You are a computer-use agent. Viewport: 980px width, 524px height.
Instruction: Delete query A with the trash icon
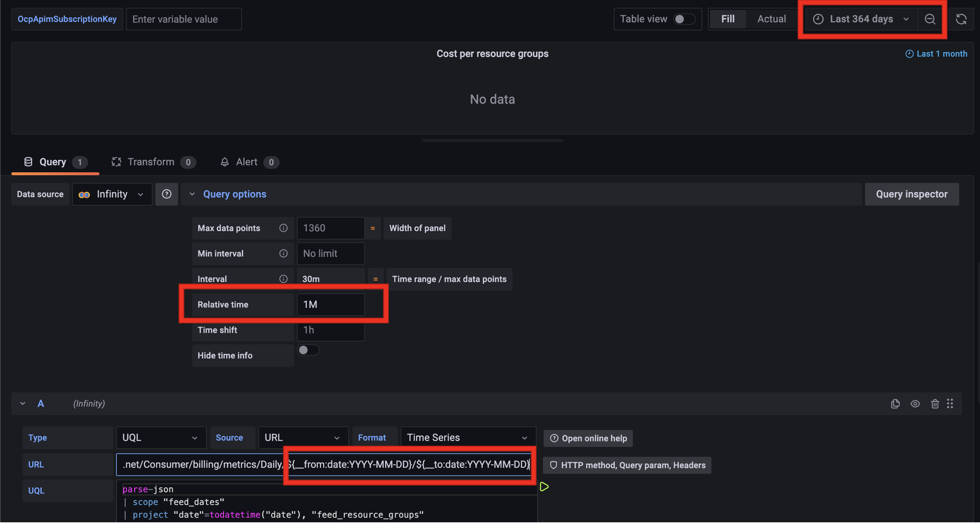click(935, 404)
